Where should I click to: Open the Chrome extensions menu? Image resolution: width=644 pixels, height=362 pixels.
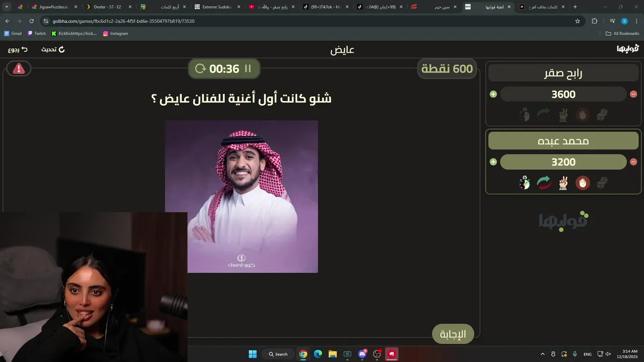click(x=594, y=21)
